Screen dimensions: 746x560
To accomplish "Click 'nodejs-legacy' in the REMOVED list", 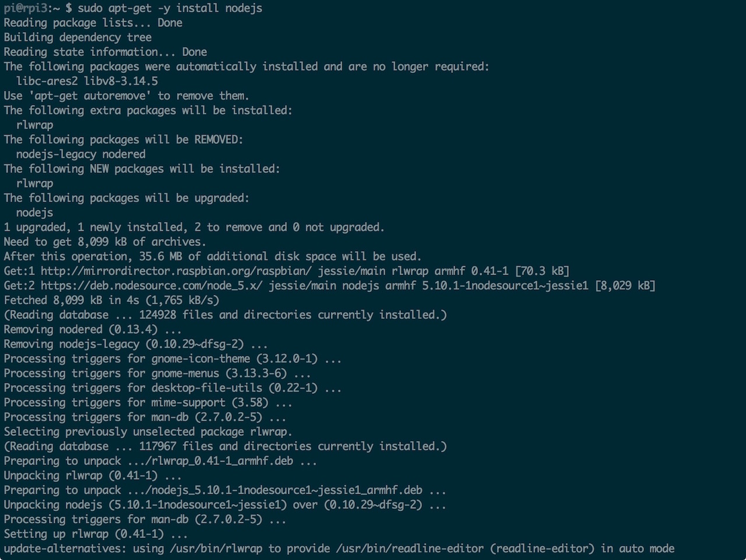I will (x=57, y=154).
